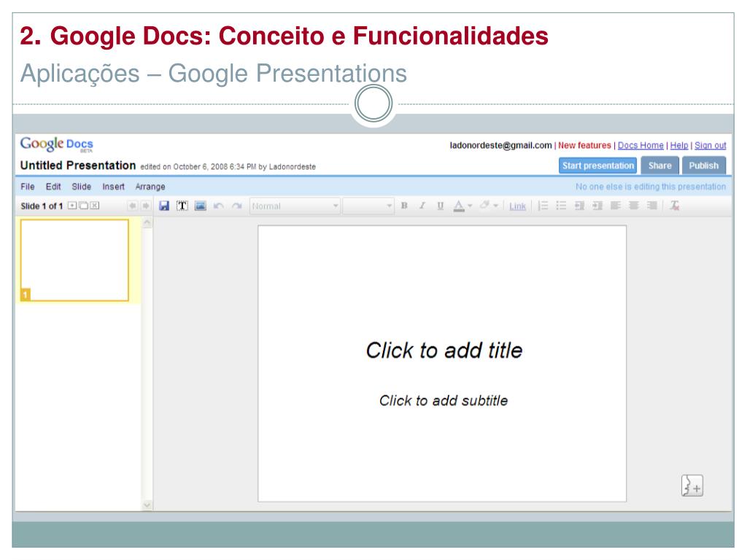Screen dimensions: 747x560
Task: Align text right
Action: (652, 206)
